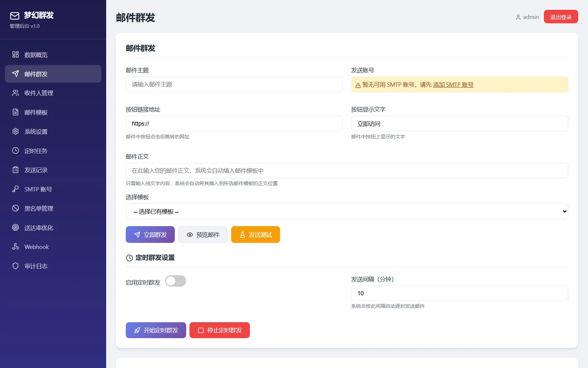Click the 发送间隔 field showing 10
Viewport: 588px width, 368px height.
coord(460,293)
